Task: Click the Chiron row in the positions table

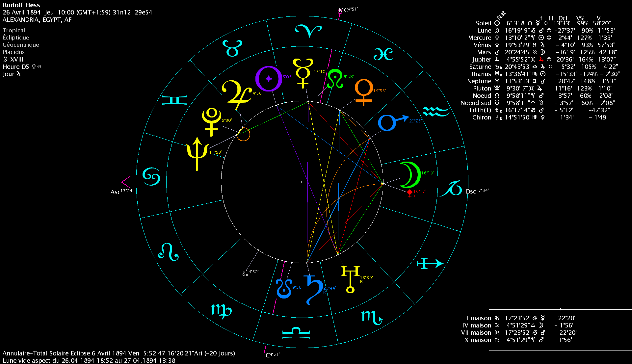Action: (540, 117)
